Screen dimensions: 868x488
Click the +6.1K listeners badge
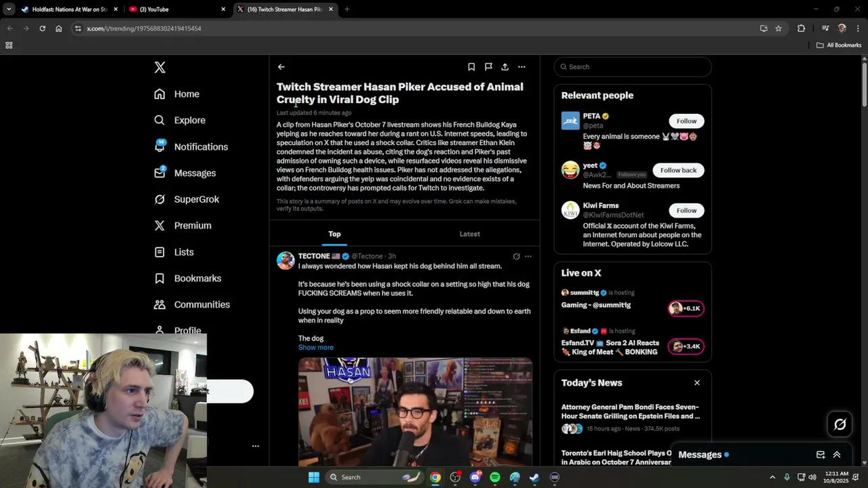coord(686,308)
